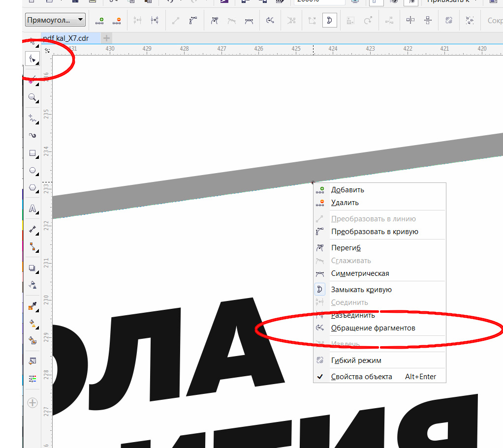The image size is (503, 448).
Task: Select the Rectangle tool in toolbox
Action: pos(32,153)
